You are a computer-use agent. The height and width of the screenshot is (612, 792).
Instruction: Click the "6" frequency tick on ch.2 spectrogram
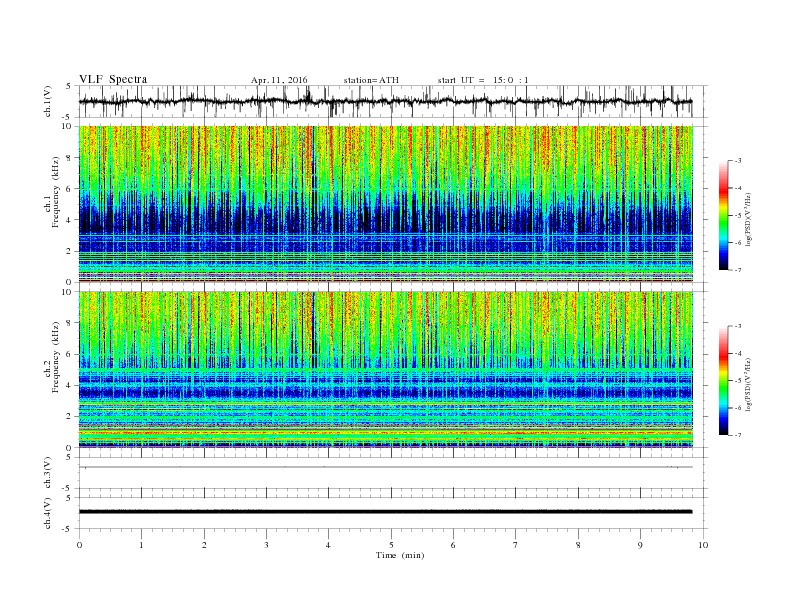click(x=69, y=354)
